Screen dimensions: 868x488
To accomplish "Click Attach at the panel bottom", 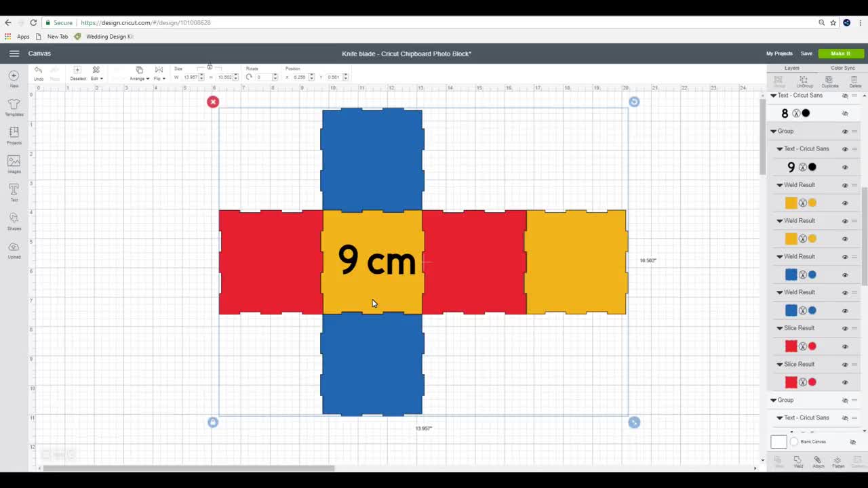I will (x=818, y=462).
